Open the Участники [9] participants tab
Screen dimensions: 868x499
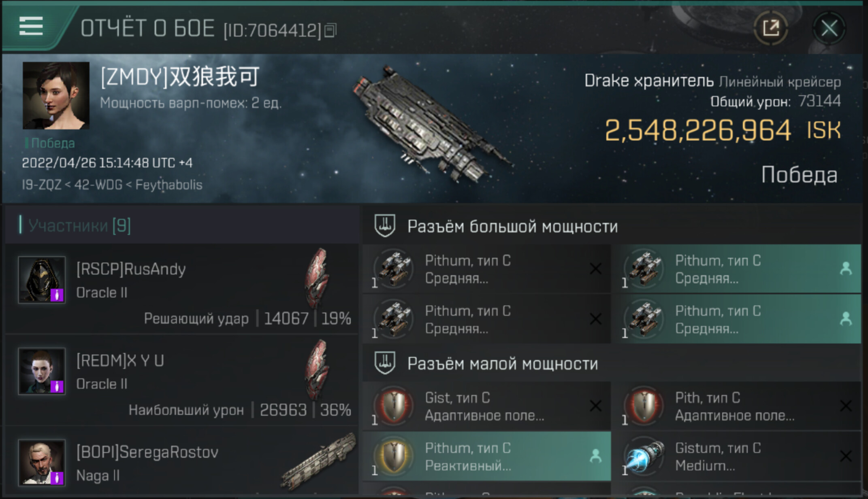[79, 225]
